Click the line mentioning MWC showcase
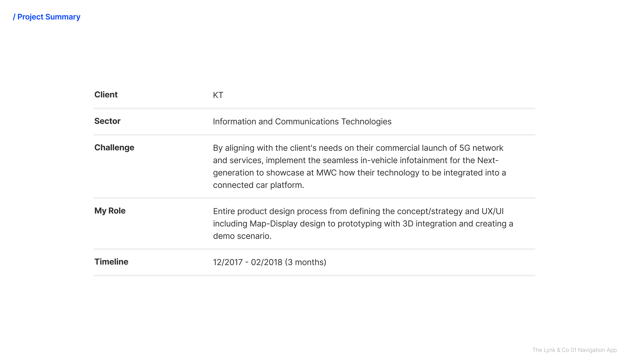 [x=359, y=173]
